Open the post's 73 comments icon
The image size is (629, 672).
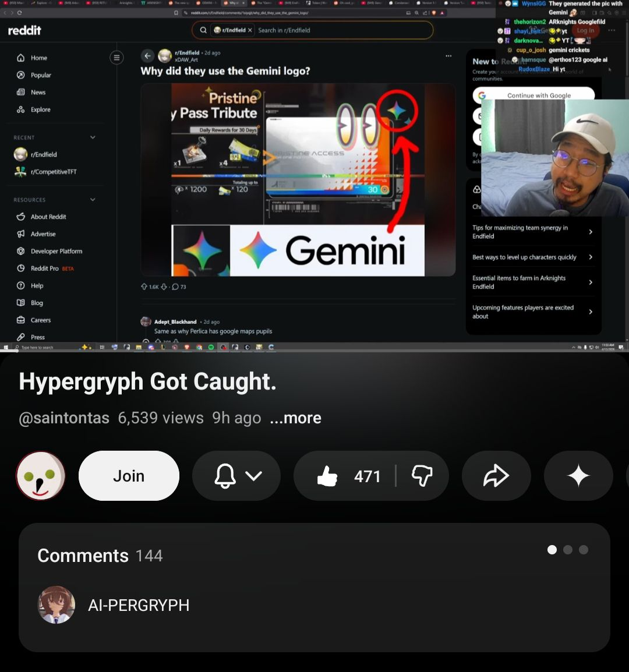pyautogui.click(x=175, y=287)
